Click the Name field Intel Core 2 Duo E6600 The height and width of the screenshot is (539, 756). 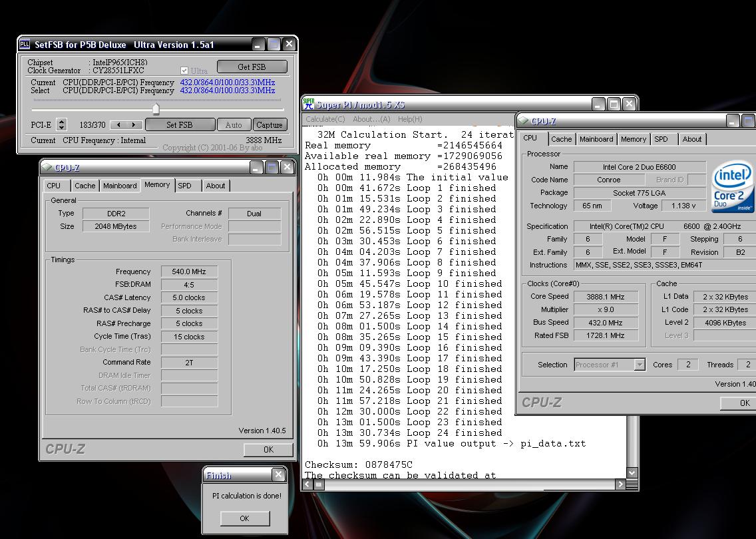pos(640,167)
